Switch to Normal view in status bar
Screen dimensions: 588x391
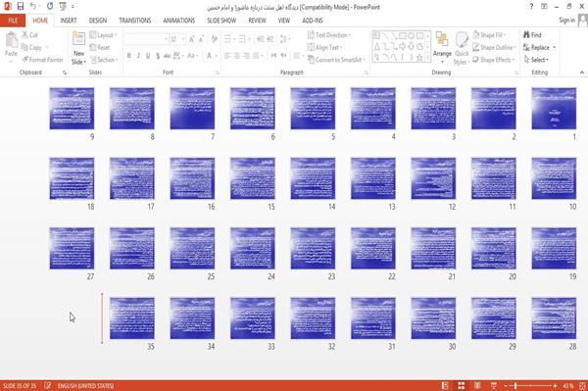[445, 385]
